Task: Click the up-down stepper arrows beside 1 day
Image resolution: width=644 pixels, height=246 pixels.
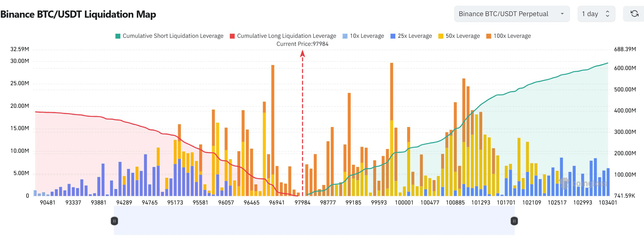Action: coord(608,14)
